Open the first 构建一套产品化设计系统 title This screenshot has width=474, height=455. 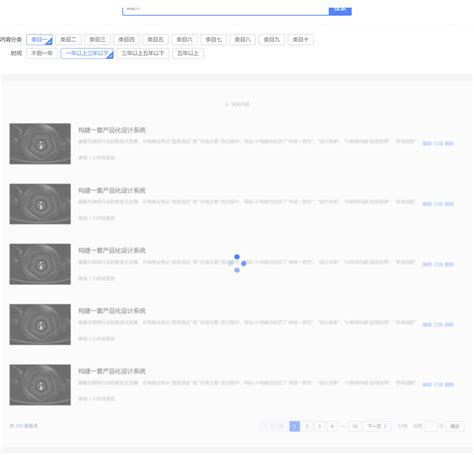click(x=112, y=130)
